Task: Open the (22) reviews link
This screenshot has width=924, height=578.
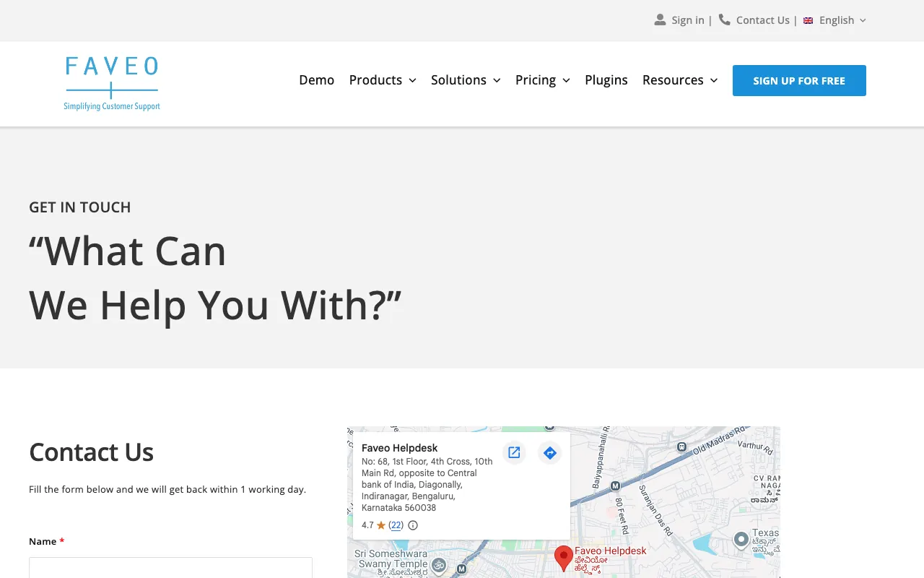Action: 396,525
